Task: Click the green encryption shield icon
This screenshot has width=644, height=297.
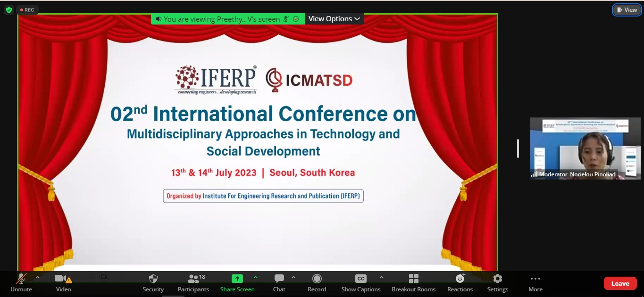Action: click(x=8, y=10)
